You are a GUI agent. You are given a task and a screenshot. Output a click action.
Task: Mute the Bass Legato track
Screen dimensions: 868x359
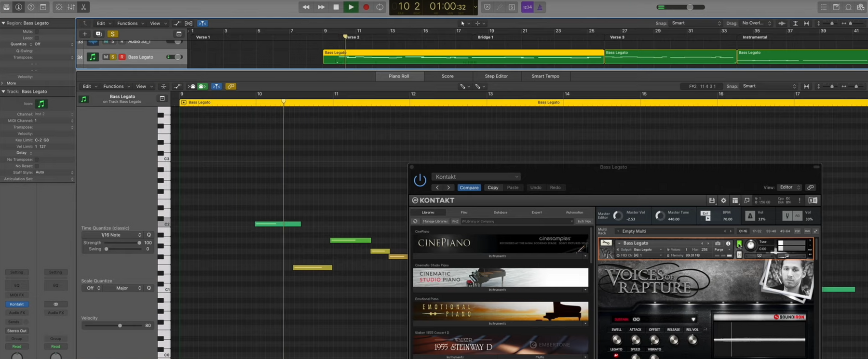[106, 57]
